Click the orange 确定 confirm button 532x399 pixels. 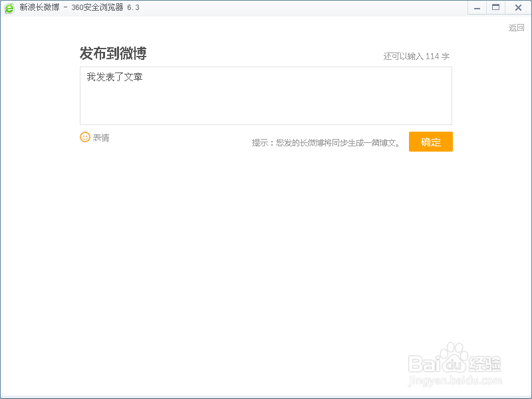coord(430,142)
